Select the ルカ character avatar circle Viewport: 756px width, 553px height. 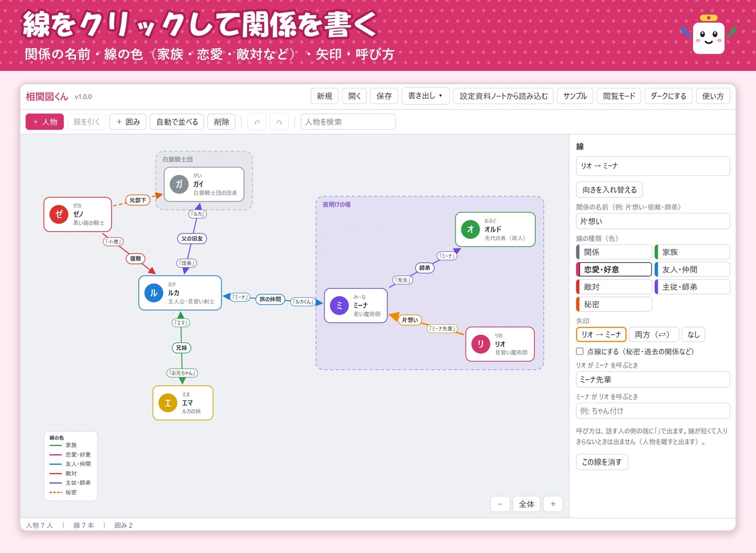[154, 293]
